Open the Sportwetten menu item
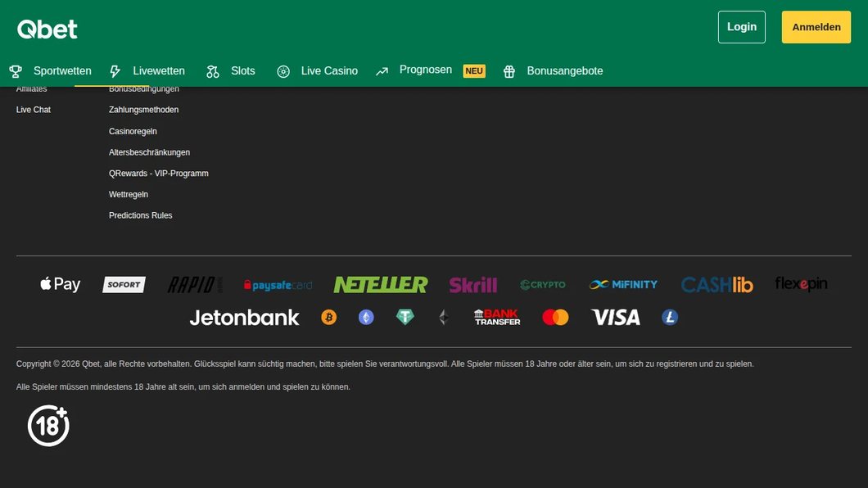The height and width of the screenshot is (488, 868). pos(62,70)
